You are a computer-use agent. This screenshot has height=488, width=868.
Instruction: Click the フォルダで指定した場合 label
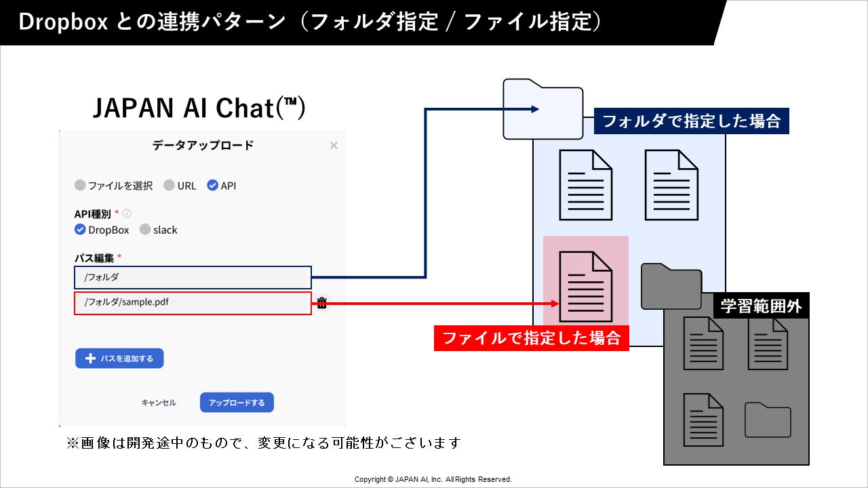[692, 121]
